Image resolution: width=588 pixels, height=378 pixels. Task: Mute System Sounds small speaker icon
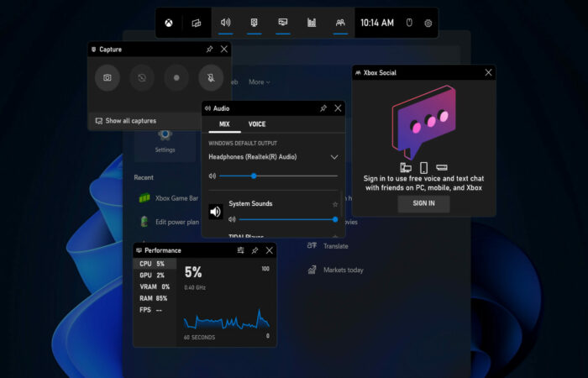pos(232,219)
